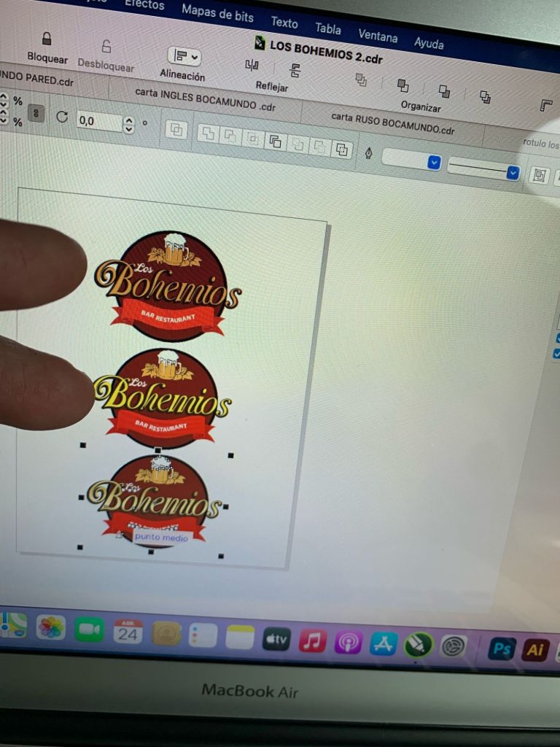Open the Texto menu
Viewport: 560px width, 747px height.
tap(284, 22)
